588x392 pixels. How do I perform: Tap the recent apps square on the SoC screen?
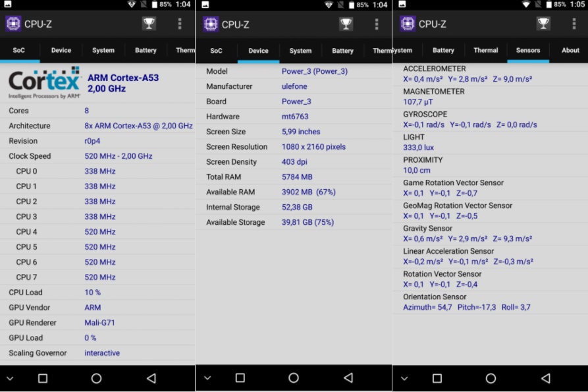(x=43, y=378)
